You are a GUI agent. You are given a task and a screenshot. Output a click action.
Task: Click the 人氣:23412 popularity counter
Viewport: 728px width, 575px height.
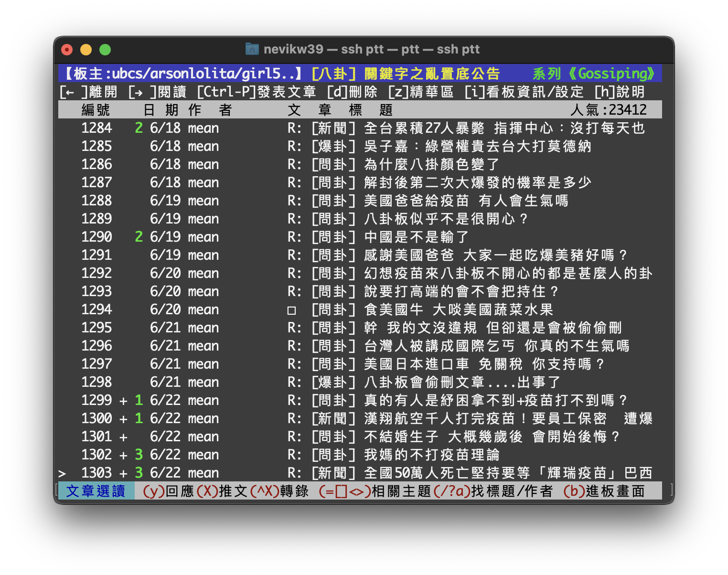click(609, 110)
